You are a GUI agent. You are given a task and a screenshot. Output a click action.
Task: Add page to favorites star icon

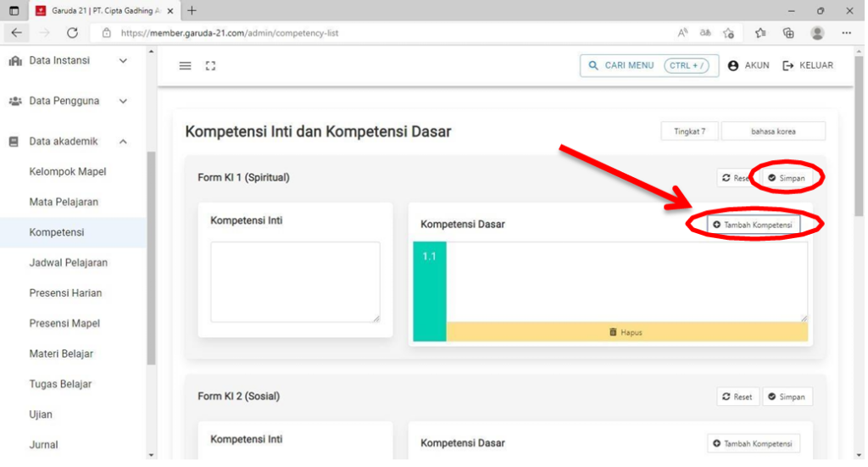click(728, 33)
